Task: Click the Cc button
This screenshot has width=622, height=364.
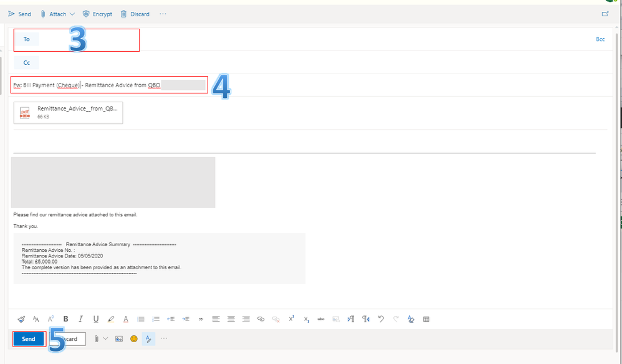Action: pos(27,63)
